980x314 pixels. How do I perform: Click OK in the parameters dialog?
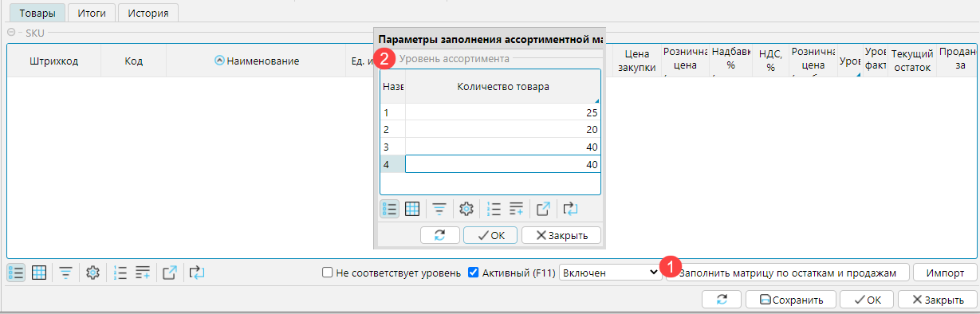tap(491, 235)
